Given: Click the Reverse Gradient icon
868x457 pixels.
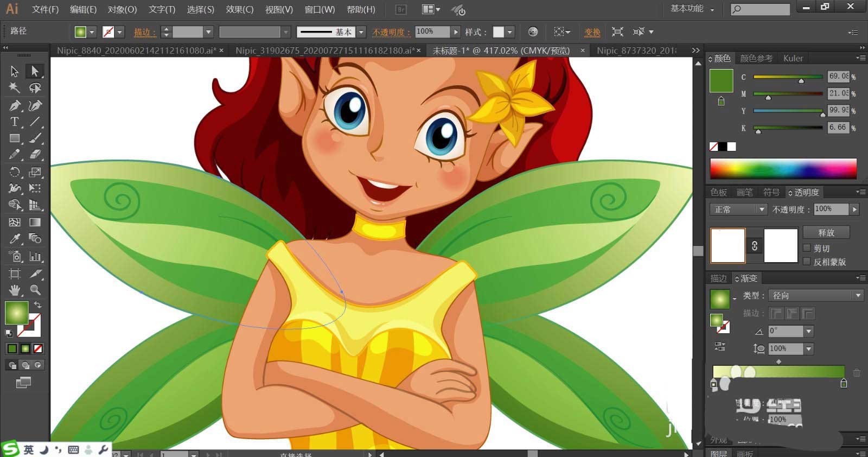Looking at the screenshot, I should coord(720,346).
